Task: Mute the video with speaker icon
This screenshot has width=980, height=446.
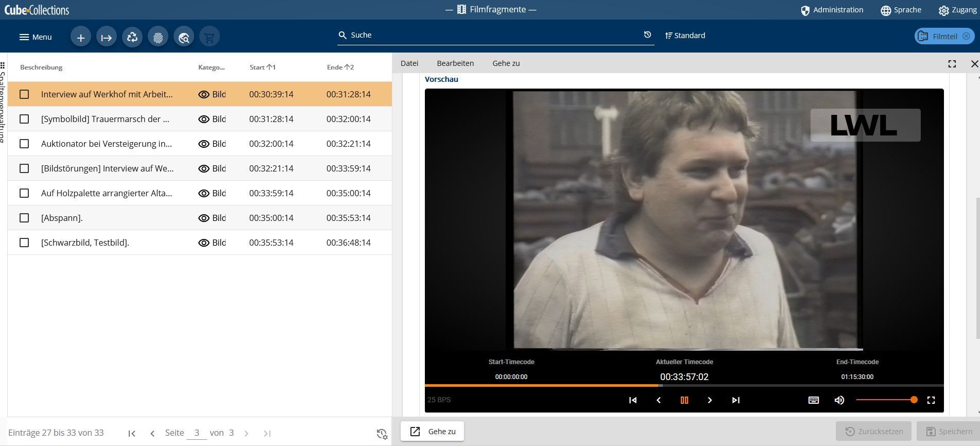Action: point(839,400)
